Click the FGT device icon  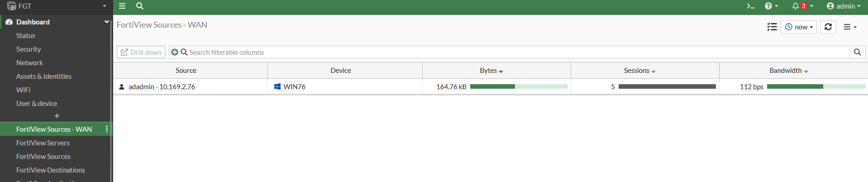coord(12,6)
